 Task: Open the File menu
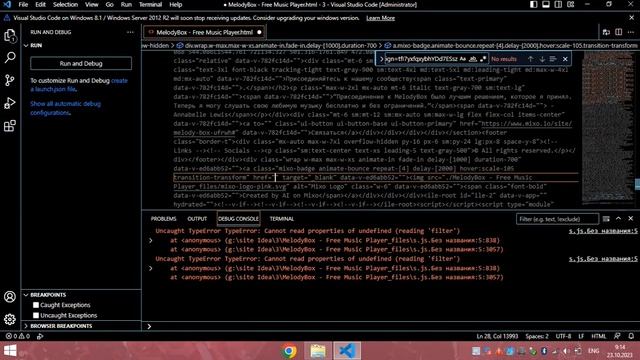(x=23, y=4)
